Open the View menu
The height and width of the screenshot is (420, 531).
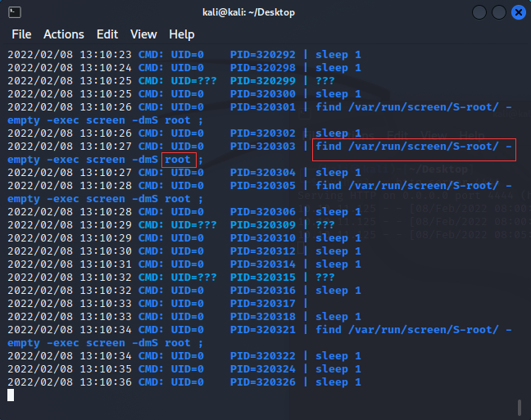click(x=143, y=34)
